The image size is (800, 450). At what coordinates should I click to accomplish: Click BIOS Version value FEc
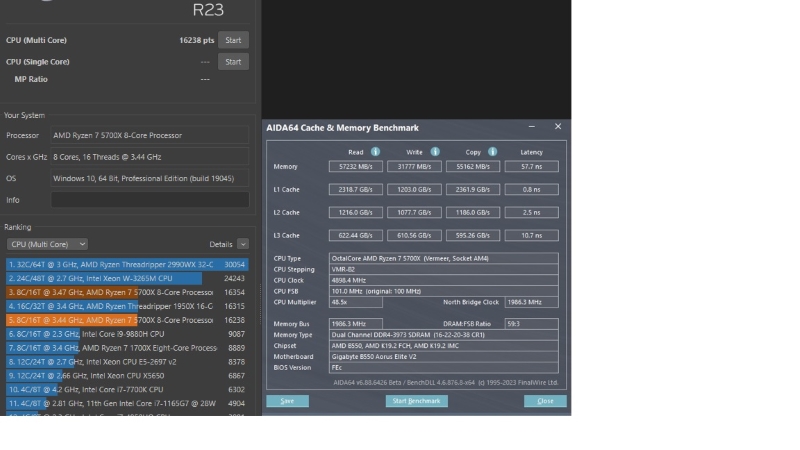[x=443, y=367]
